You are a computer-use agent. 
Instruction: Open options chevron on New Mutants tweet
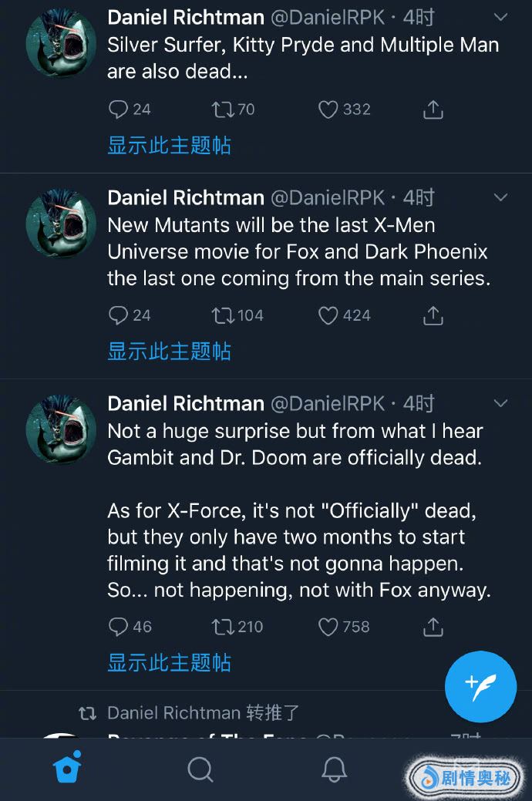500,197
